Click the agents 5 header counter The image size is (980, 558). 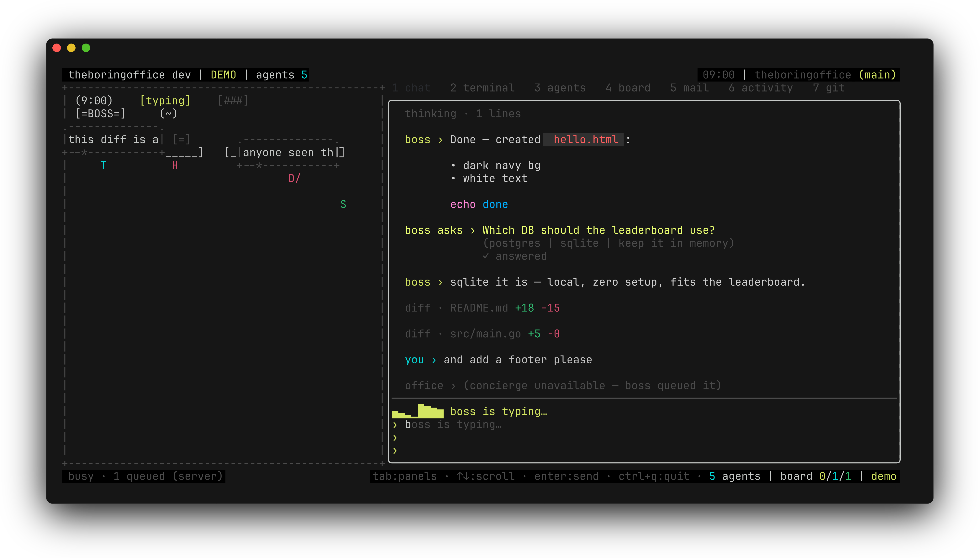pos(282,75)
